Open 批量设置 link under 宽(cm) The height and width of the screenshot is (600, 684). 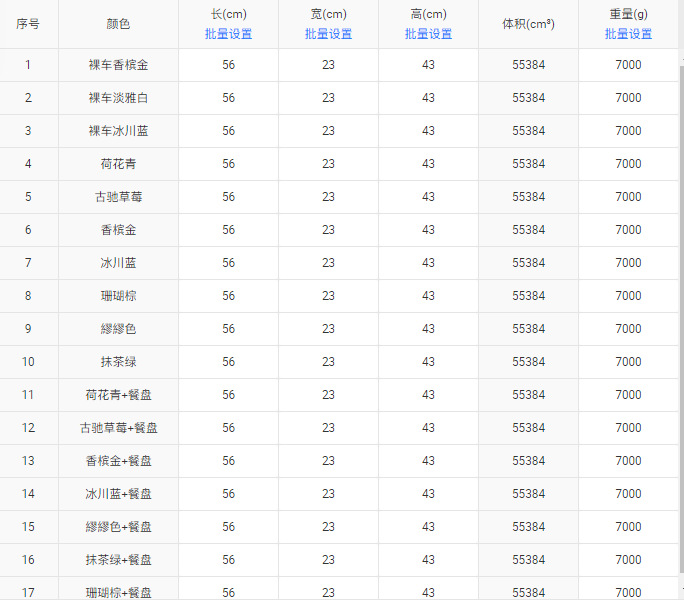pyautogui.click(x=328, y=34)
